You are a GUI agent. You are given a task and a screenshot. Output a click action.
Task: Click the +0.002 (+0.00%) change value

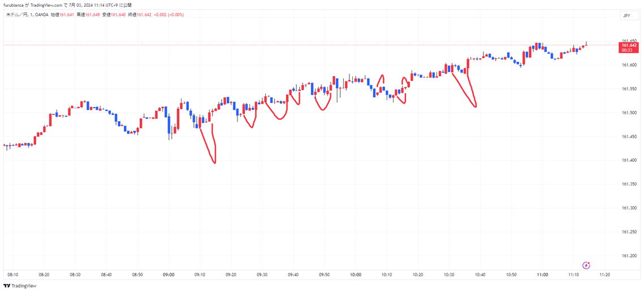tap(170, 15)
